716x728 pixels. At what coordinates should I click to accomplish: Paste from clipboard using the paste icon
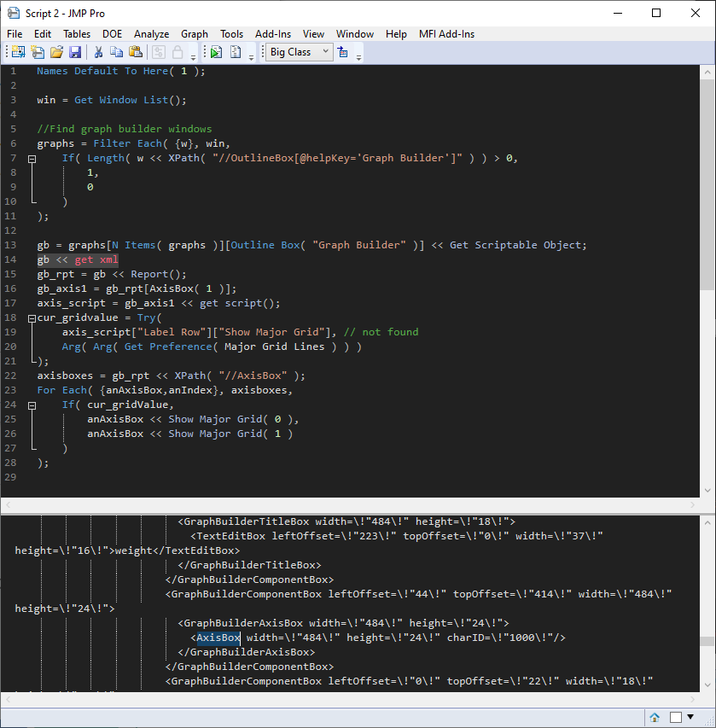[x=137, y=51]
